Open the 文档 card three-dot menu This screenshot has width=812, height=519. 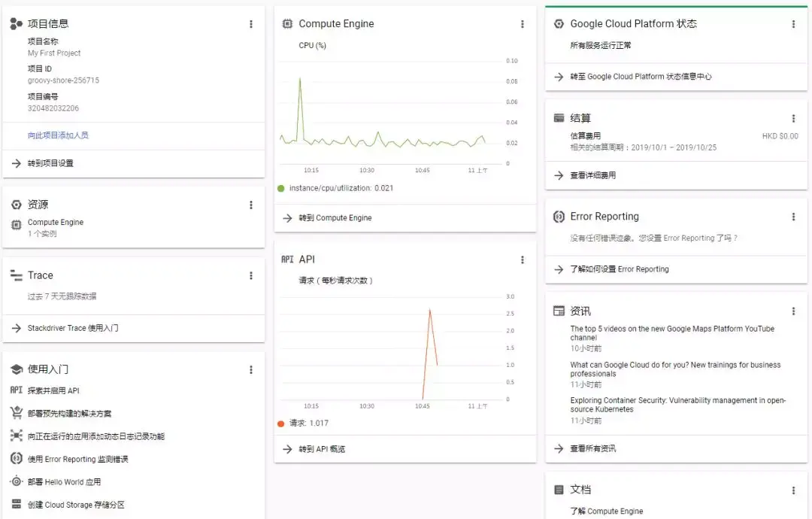click(x=793, y=490)
